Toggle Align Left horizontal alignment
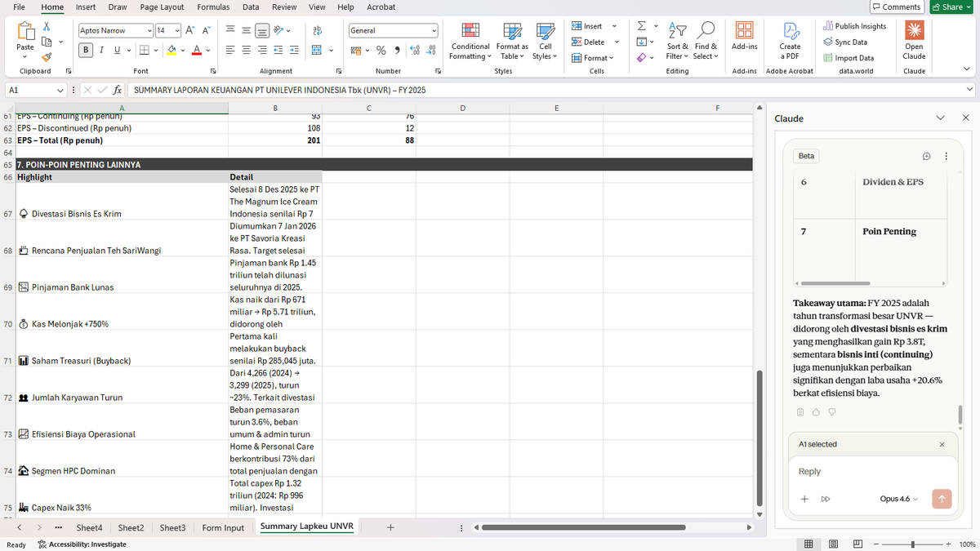 click(x=231, y=50)
